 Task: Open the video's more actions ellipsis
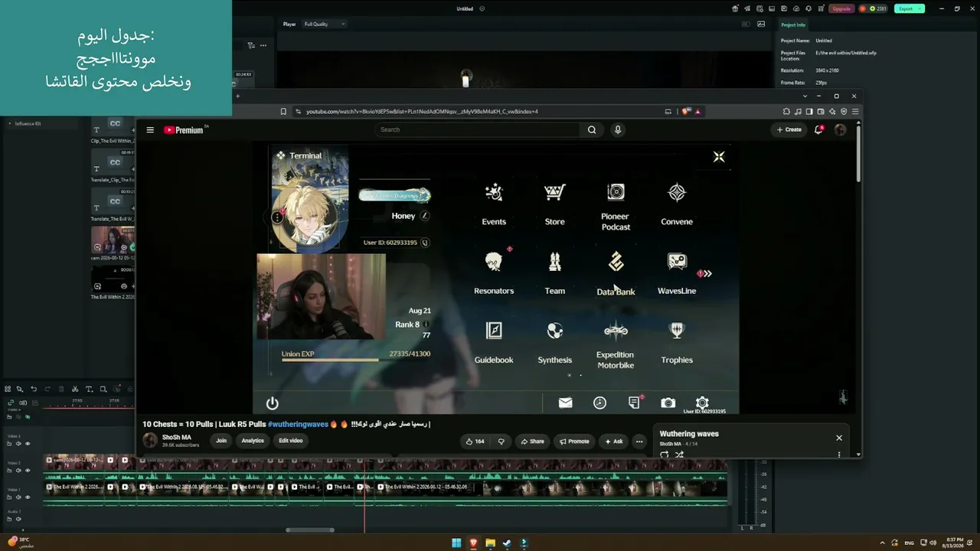[x=639, y=442]
